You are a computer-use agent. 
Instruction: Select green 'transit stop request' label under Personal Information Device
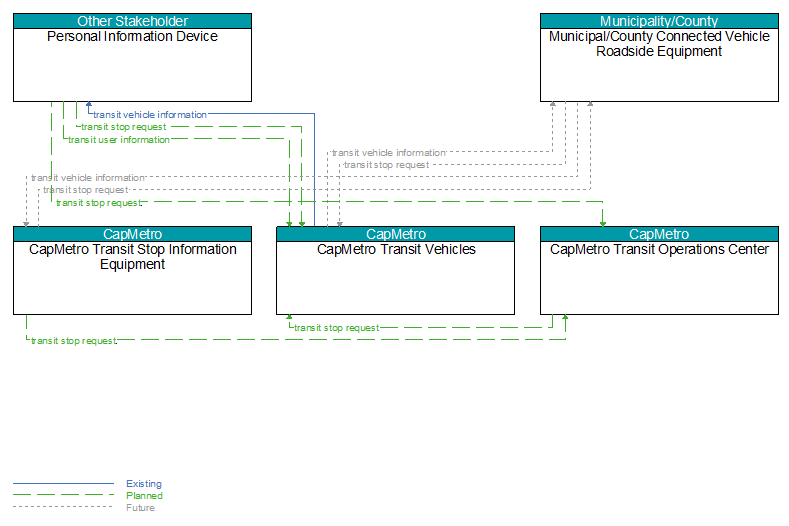(x=123, y=127)
